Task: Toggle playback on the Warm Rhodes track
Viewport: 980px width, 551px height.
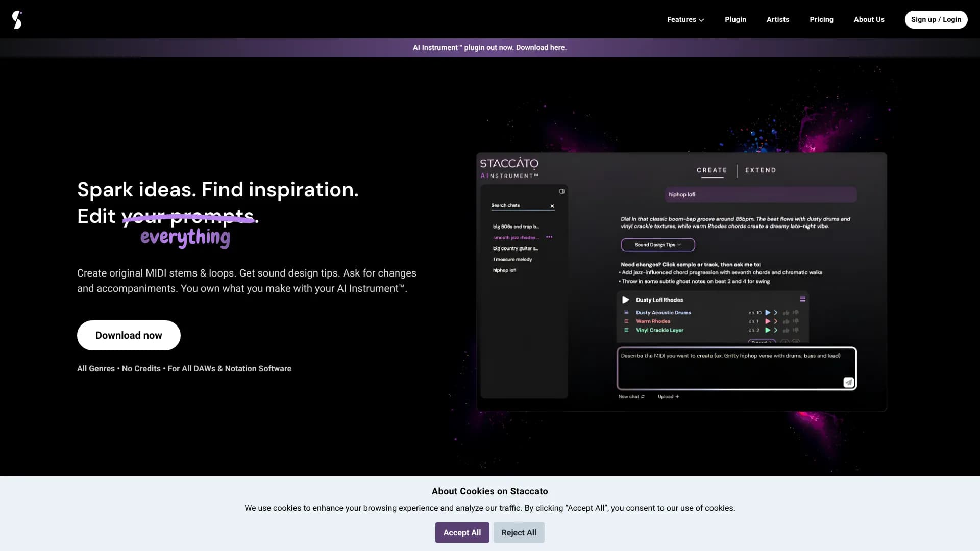Action: tap(768, 321)
